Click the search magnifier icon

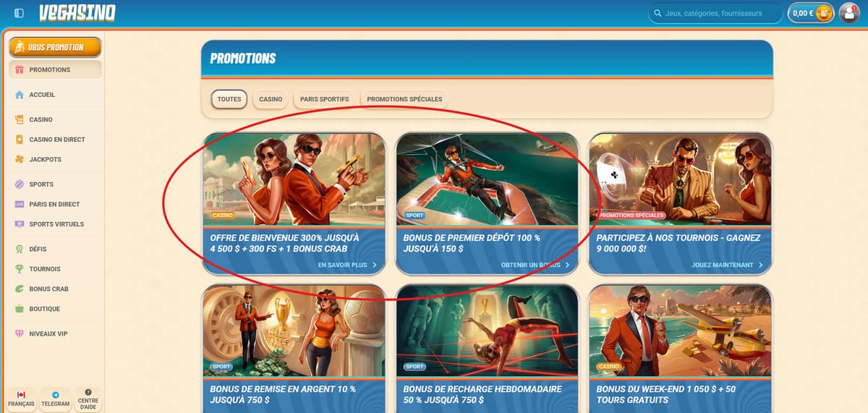tap(658, 13)
